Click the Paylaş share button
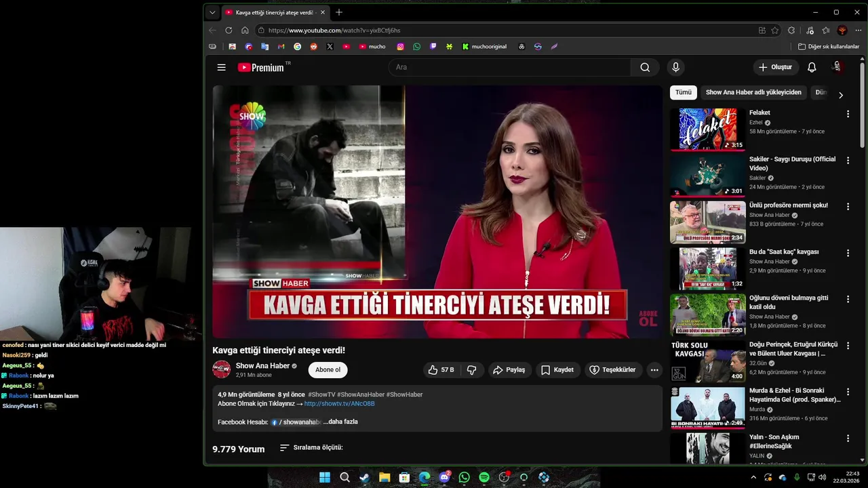The height and width of the screenshot is (488, 868). pyautogui.click(x=509, y=369)
